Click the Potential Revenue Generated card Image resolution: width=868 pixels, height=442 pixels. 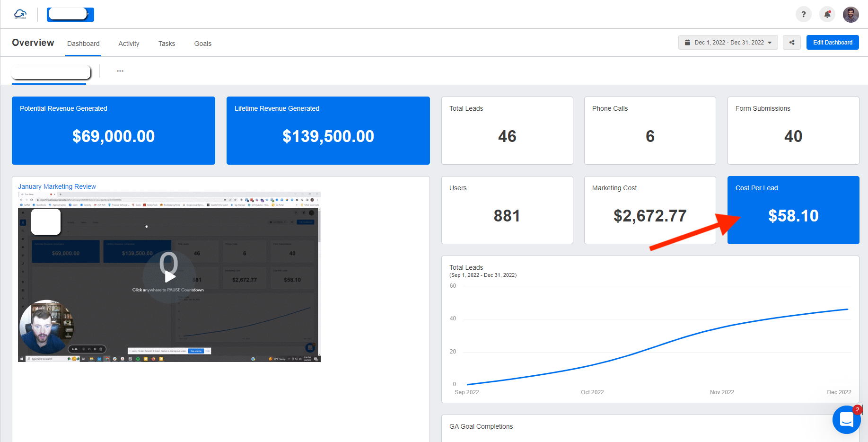114,131
